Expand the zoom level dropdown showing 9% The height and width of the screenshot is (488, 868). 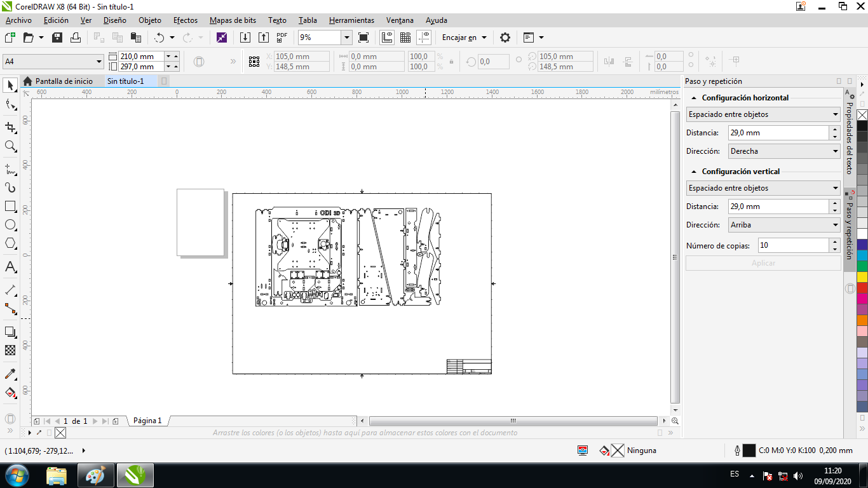[346, 37]
